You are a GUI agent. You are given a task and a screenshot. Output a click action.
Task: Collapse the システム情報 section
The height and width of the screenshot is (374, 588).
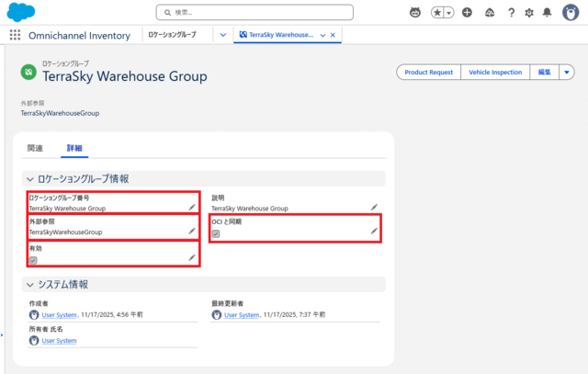pyautogui.click(x=30, y=285)
